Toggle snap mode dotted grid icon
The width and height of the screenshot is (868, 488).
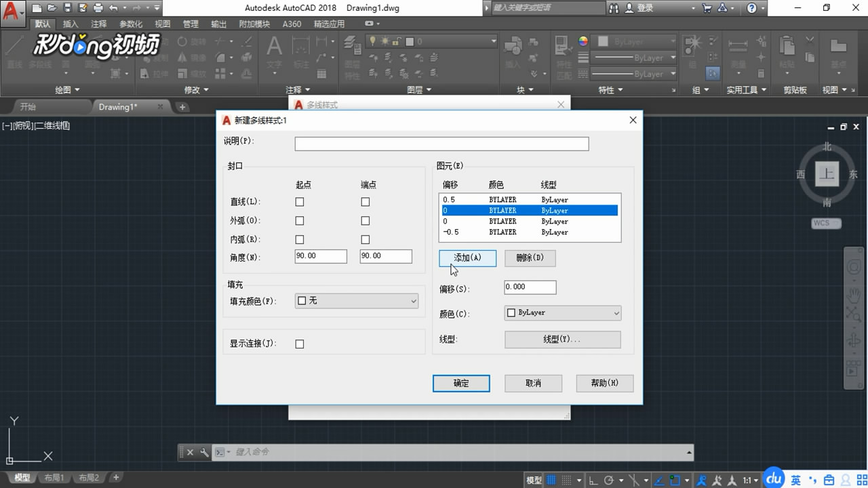tap(567, 480)
